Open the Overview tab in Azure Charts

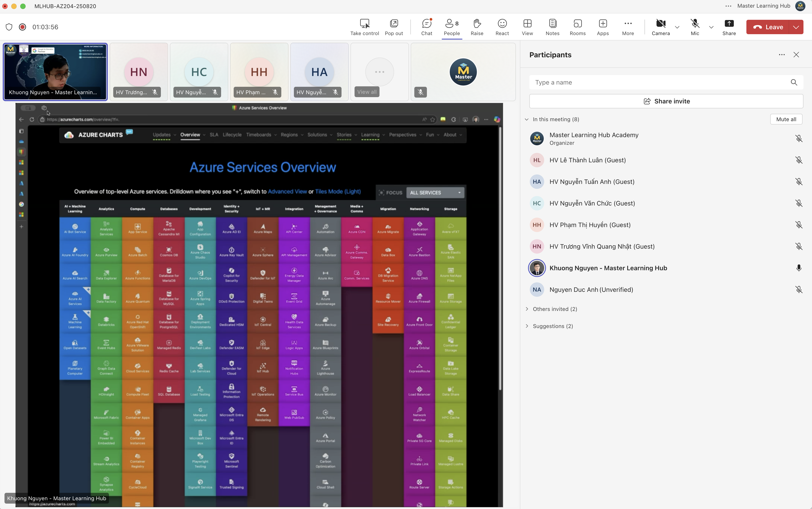(x=190, y=135)
